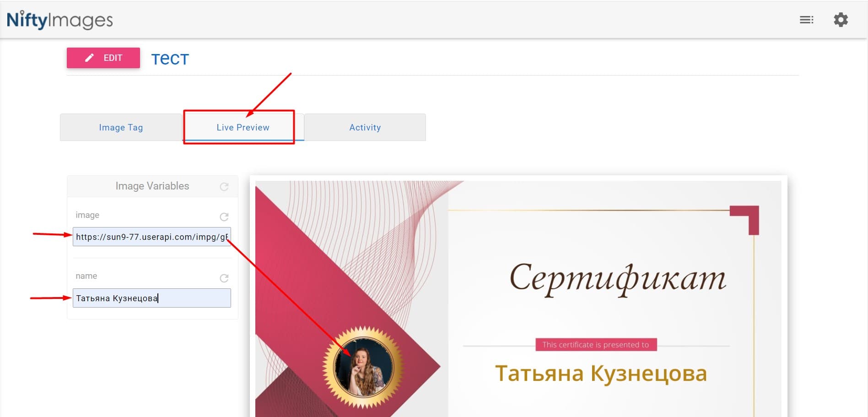Click the NiftyImages logo

[x=59, y=20]
